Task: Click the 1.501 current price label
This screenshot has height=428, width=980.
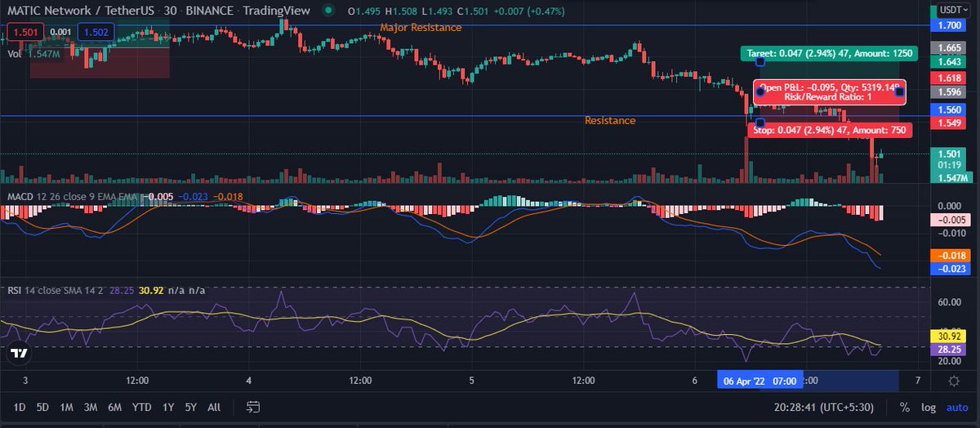Action: (x=950, y=154)
